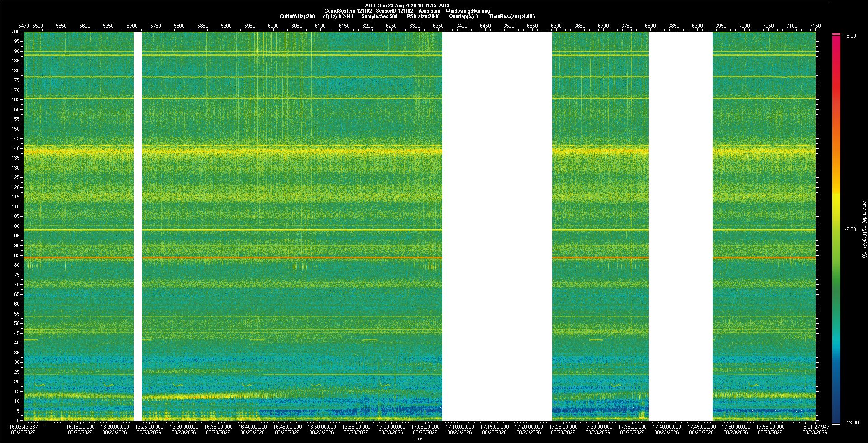868x443 pixels.
Task: Click the title date 'Sun 23 Aug 2026 18:01:15'
Action: [x=407, y=5]
